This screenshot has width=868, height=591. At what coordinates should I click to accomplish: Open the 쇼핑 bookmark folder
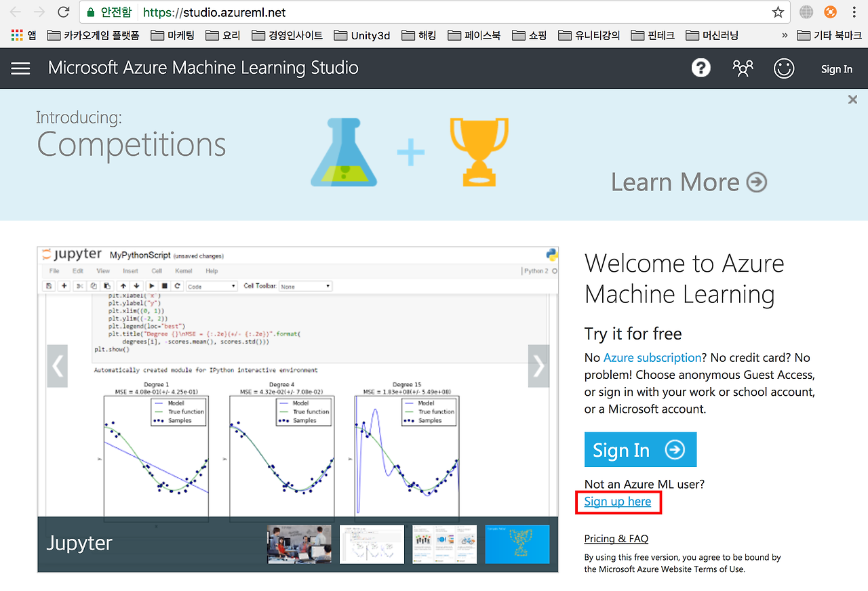point(529,35)
